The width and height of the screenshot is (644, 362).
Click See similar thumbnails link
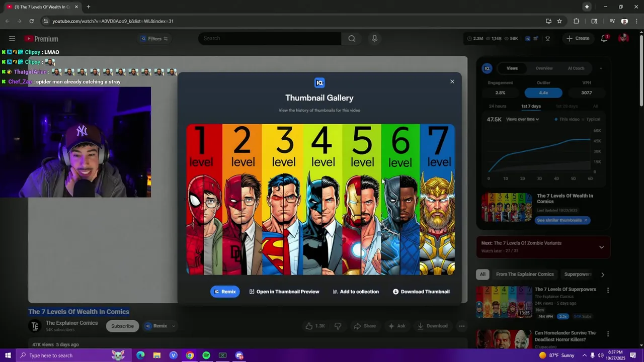click(x=562, y=220)
